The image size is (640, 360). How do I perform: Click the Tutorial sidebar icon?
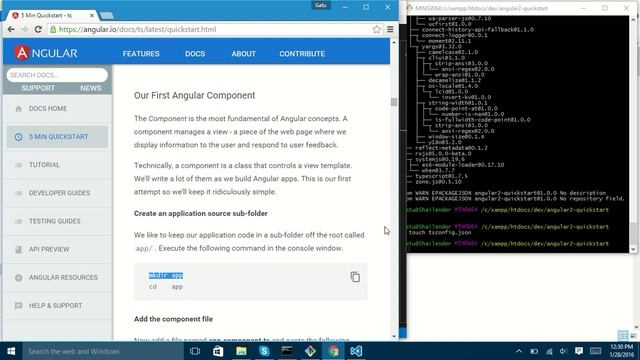click(x=18, y=165)
